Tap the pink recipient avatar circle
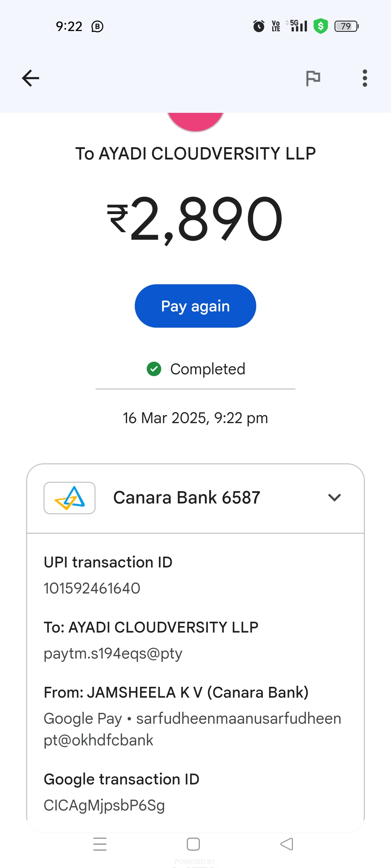The width and height of the screenshot is (391, 868). pyautogui.click(x=195, y=122)
